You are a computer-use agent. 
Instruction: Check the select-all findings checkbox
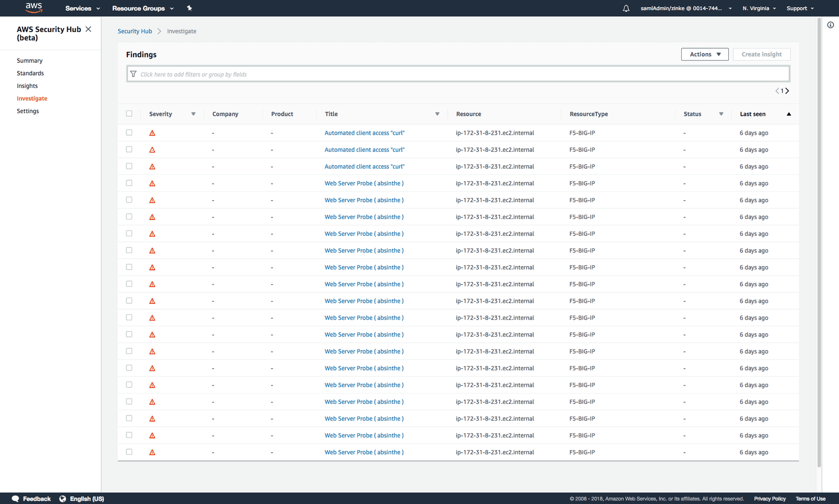(129, 113)
